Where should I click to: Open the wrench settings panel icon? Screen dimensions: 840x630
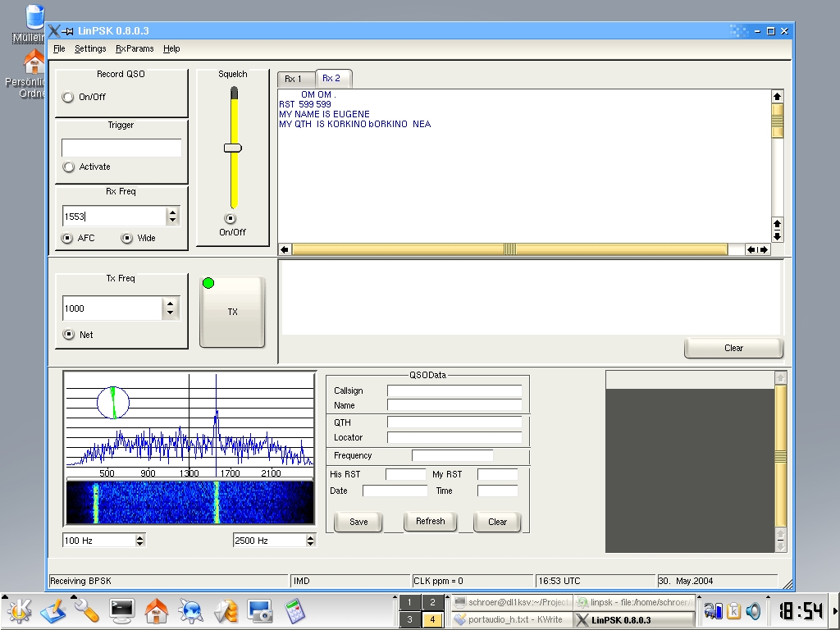tap(87, 610)
